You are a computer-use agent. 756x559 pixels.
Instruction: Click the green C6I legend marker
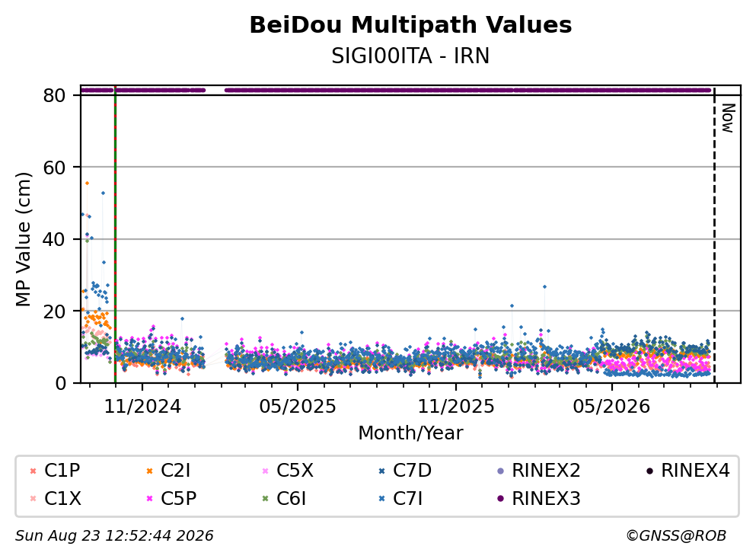266,499
